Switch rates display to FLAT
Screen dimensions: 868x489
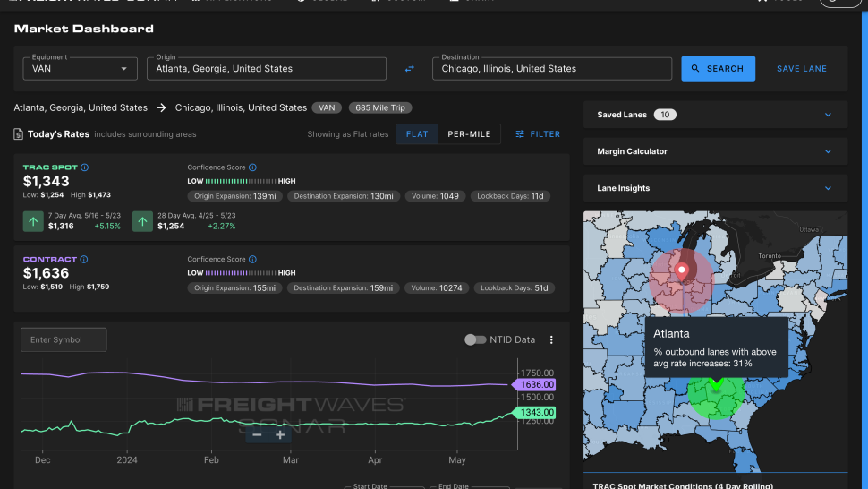coord(417,134)
